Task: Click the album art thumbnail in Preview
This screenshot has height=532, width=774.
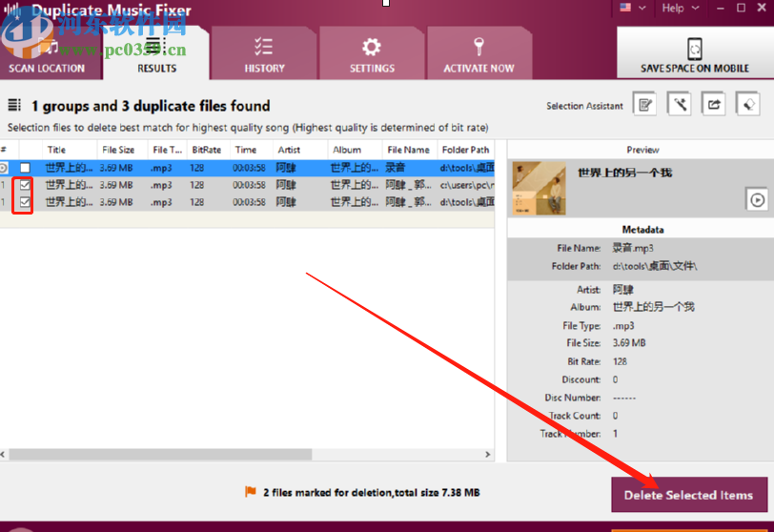Action: 540,188
